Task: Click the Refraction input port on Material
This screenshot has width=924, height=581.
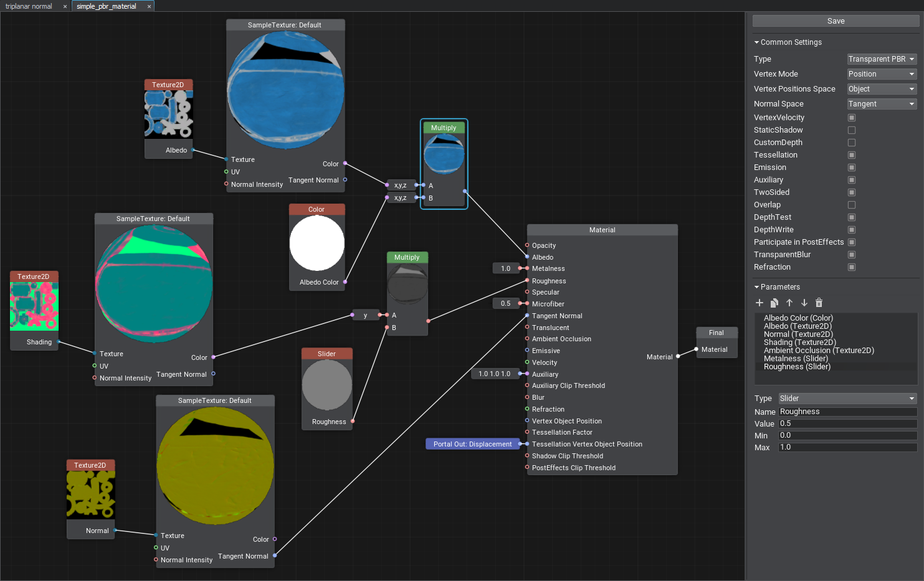Action: (527, 409)
